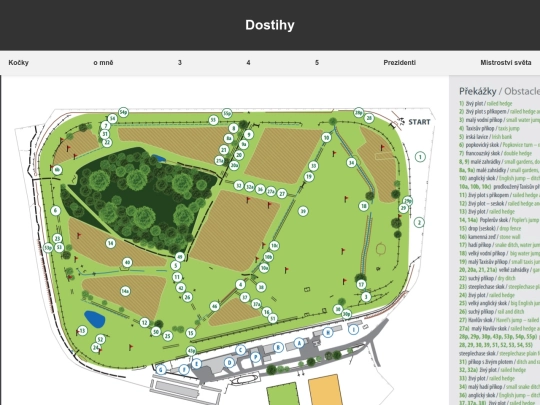Click legend line '15) drop (seskok) / drop fence'
This screenshot has height=405, width=540.
pos(490,229)
